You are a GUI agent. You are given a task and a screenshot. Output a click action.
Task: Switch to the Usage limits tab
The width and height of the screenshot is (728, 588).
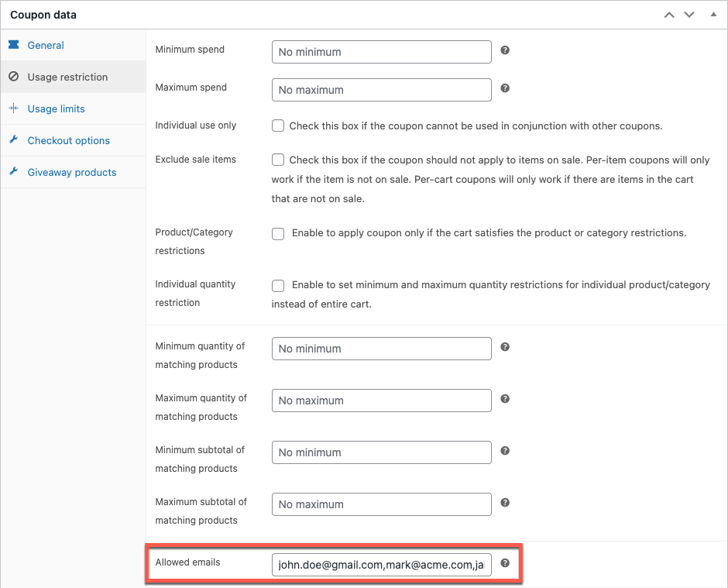pos(74,108)
